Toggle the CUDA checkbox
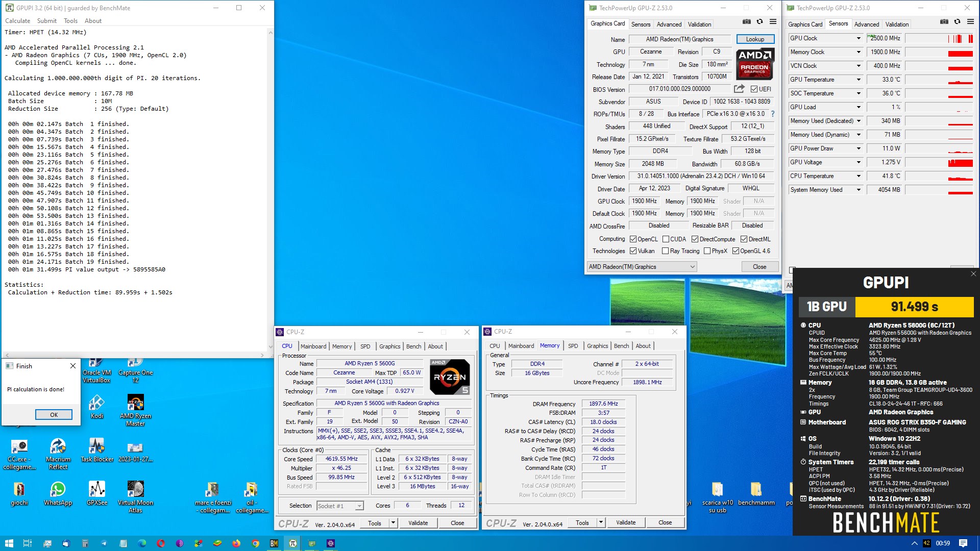This screenshot has width=980, height=551. point(666,239)
